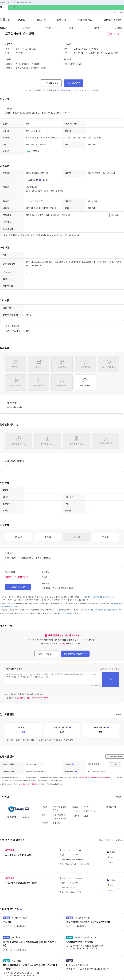Open the 도시계획실시설계 분야 모집 listing
This screenshot has width=124, height=980.
[18, 855]
